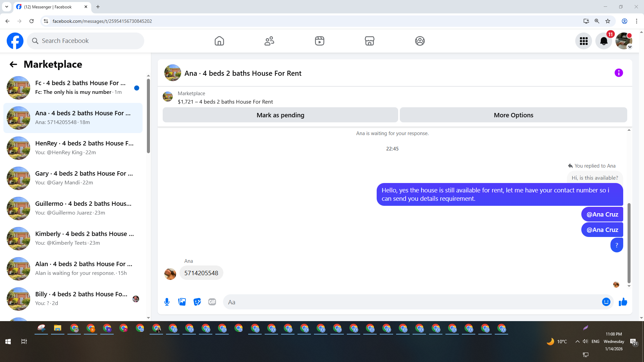
Task: Open the Facebook menu grid icon
Action: (584, 41)
